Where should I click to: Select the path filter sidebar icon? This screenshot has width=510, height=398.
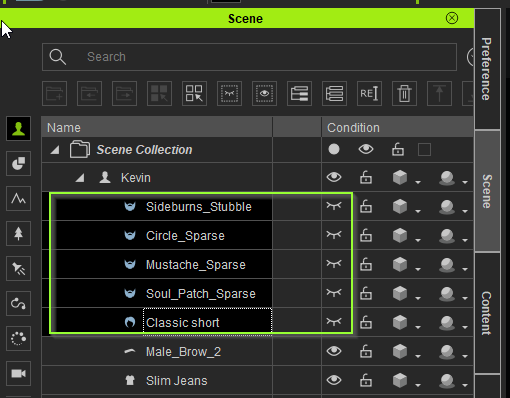tap(18, 303)
